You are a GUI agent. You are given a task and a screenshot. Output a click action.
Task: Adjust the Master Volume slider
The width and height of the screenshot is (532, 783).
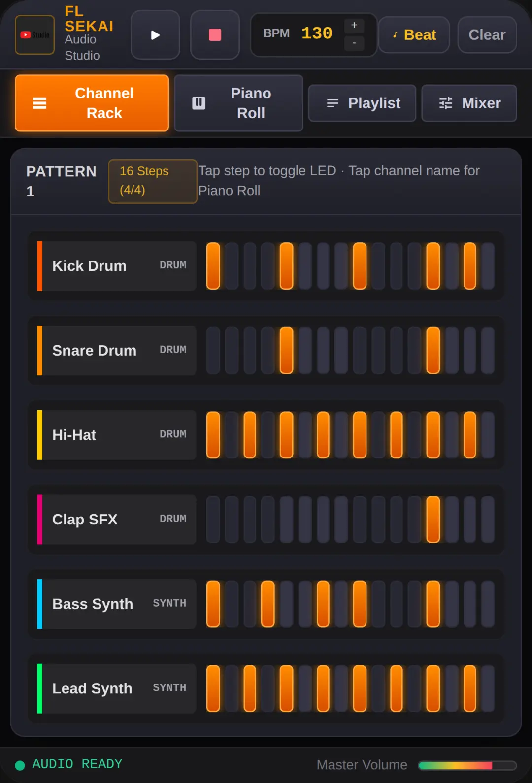(467, 765)
